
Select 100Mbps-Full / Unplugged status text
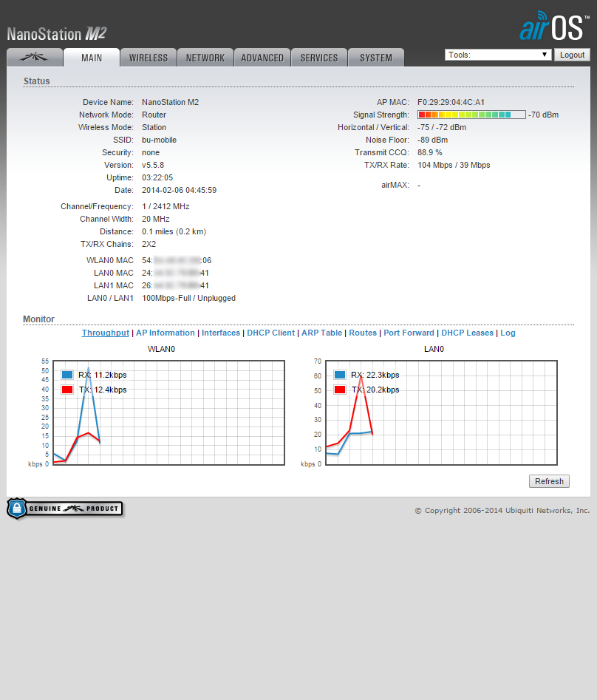(x=188, y=298)
